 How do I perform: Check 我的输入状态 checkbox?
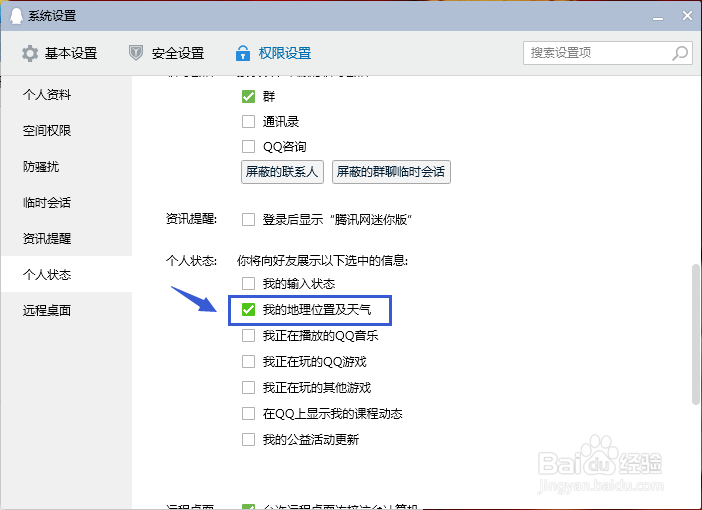click(248, 283)
